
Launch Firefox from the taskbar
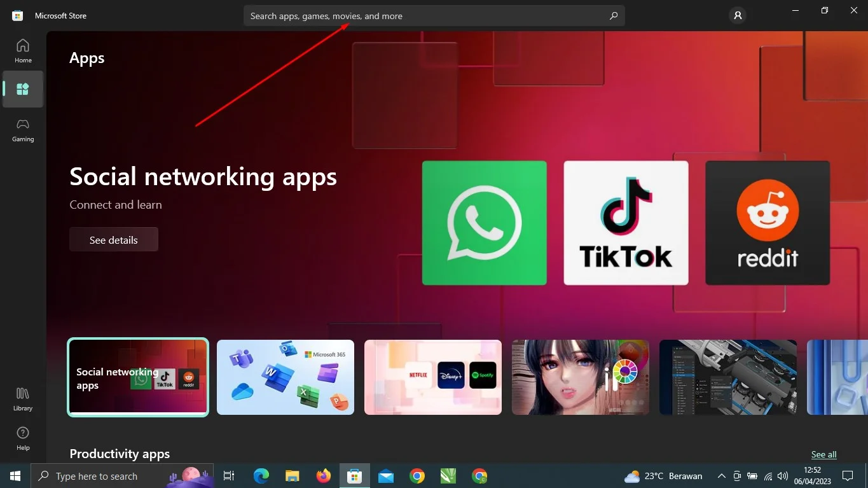click(324, 476)
